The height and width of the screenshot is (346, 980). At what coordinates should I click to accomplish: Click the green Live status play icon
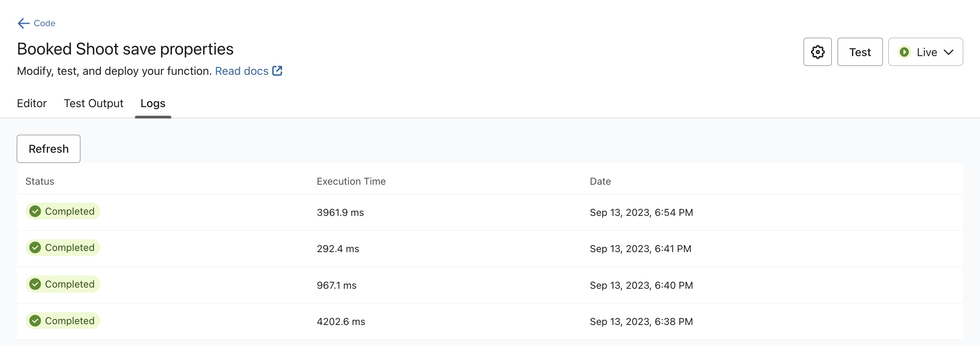coord(904,52)
